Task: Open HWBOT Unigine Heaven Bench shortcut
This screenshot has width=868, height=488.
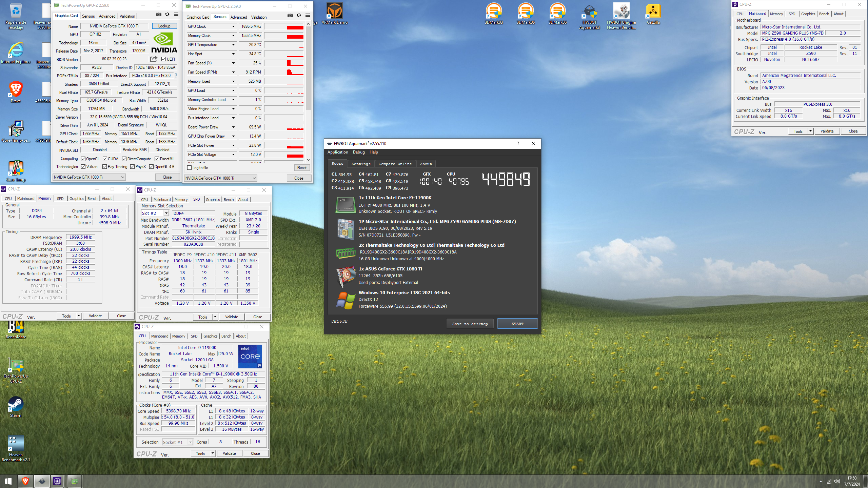Action: (x=621, y=16)
